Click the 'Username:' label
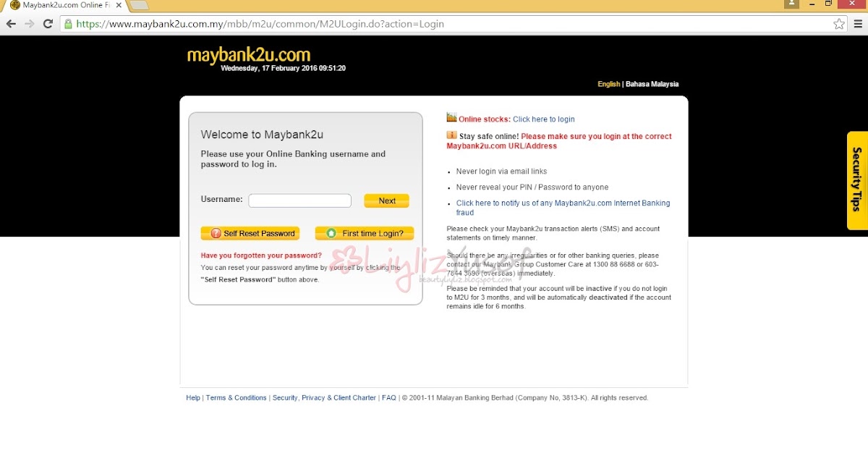This screenshot has width=868, height=456. tap(221, 199)
